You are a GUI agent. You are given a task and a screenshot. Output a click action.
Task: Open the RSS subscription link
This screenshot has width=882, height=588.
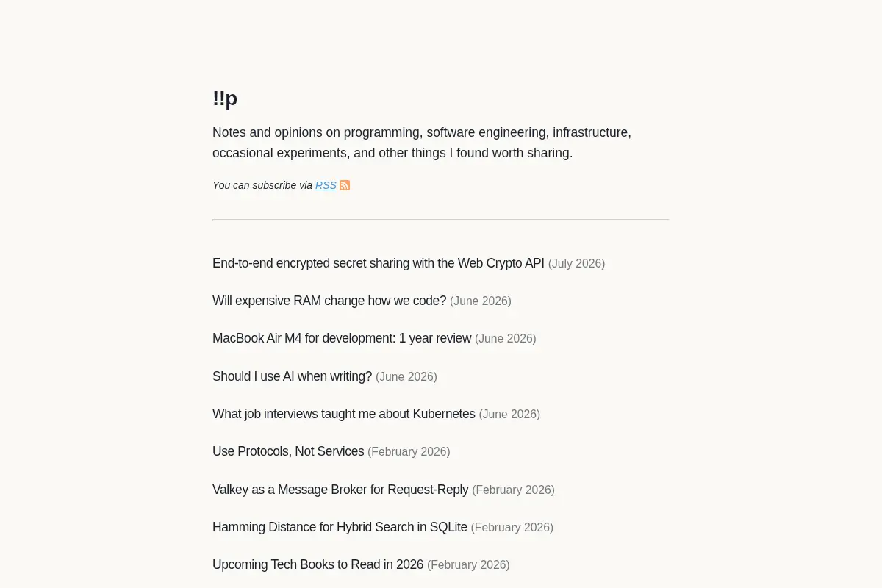tap(326, 185)
